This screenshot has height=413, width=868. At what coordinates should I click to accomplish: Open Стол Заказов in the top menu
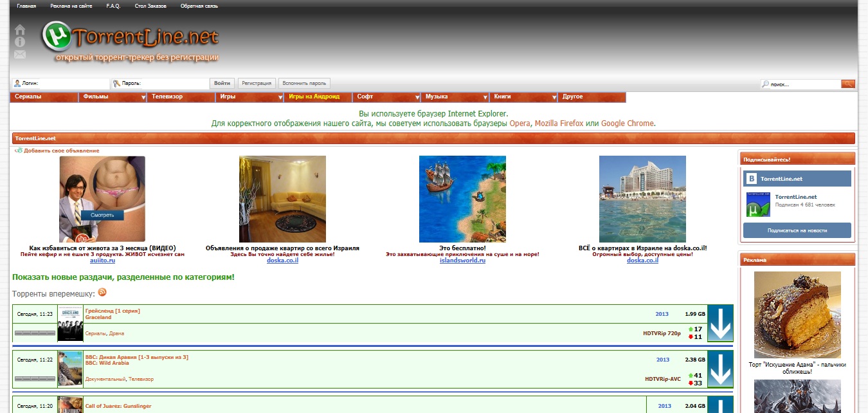coord(150,6)
